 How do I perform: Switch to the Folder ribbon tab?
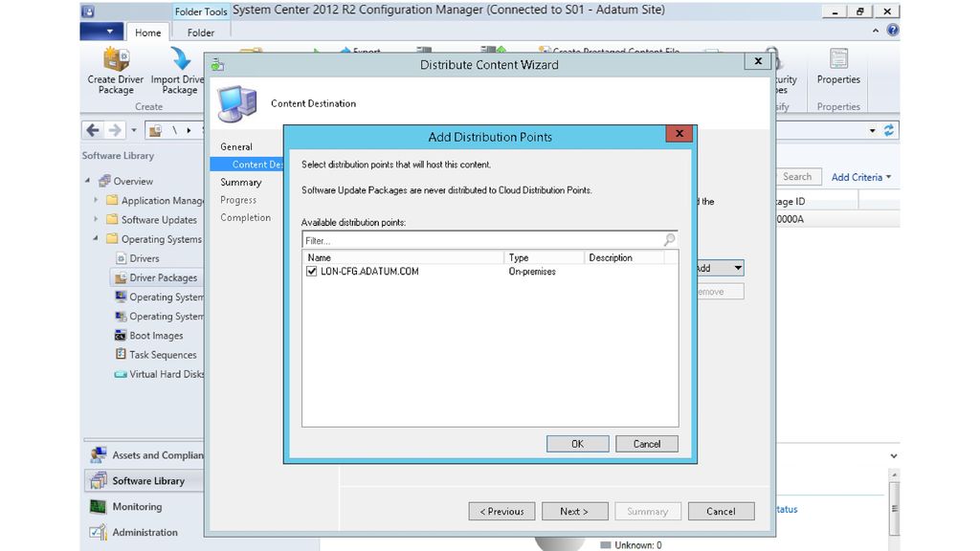(201, 33)
